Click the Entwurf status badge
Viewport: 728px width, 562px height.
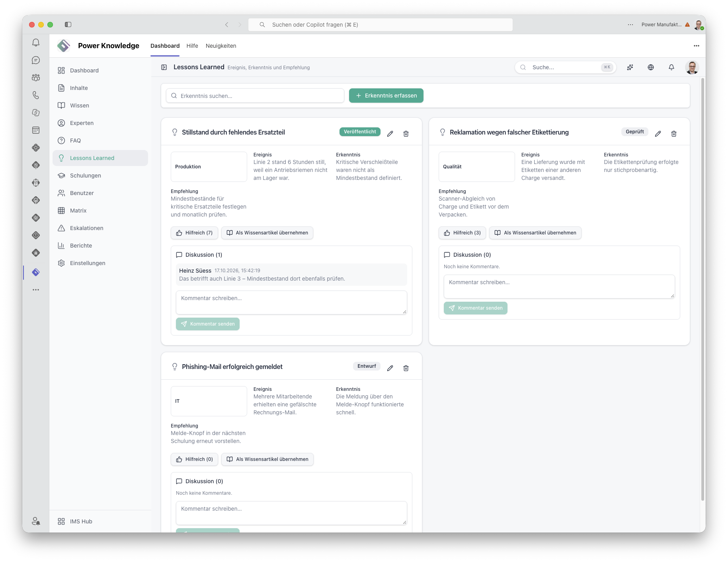point(367,366)
